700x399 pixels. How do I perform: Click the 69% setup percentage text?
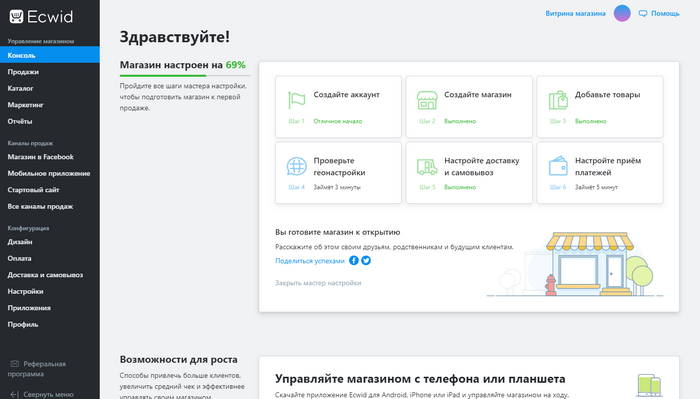(236, 65)
